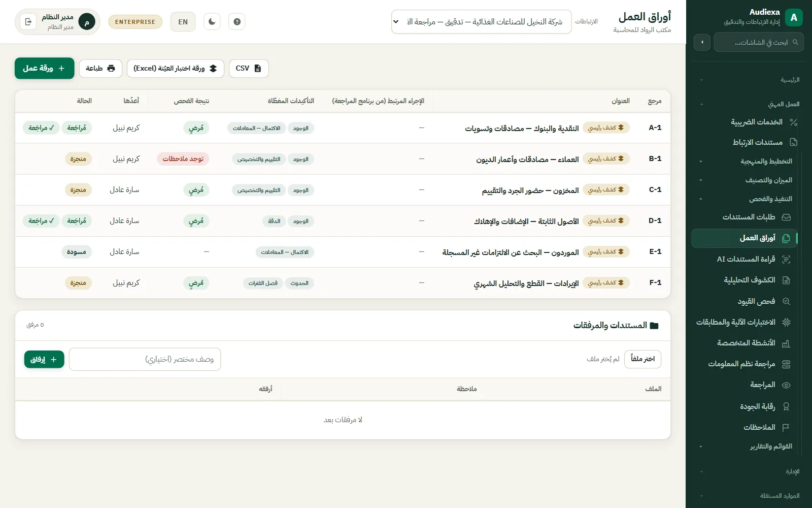812x508 pixels.
Task: Attach the file with the إرفاق button
Action: click(44, 359)
